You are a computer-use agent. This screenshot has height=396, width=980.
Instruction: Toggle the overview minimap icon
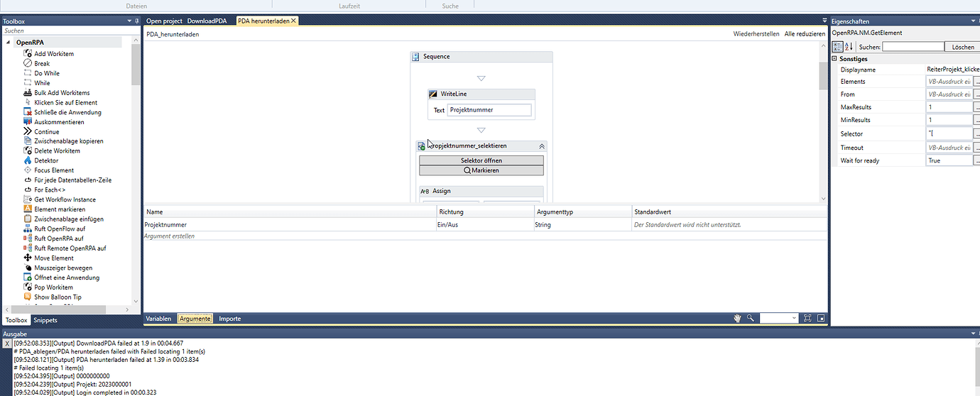click(821, 319)
